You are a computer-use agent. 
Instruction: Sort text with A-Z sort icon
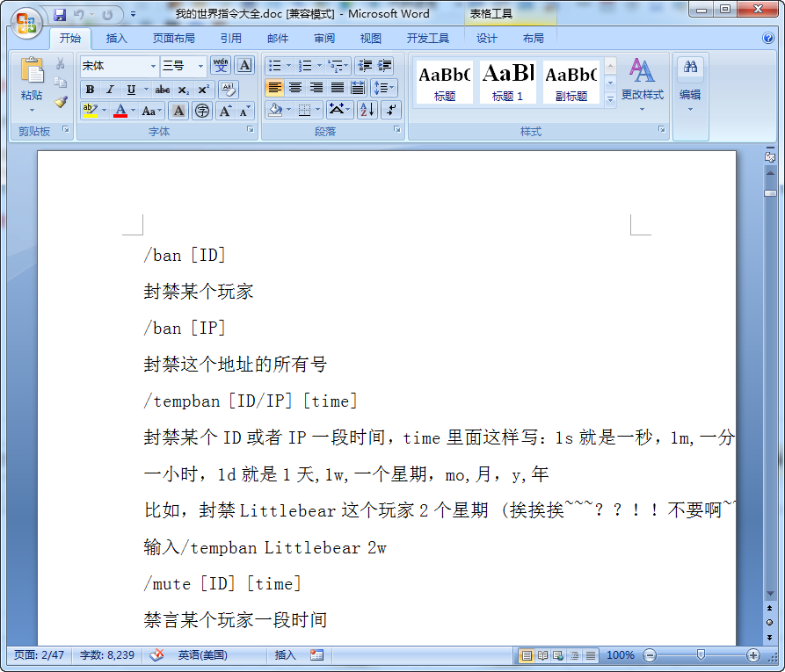pos(367,110)
